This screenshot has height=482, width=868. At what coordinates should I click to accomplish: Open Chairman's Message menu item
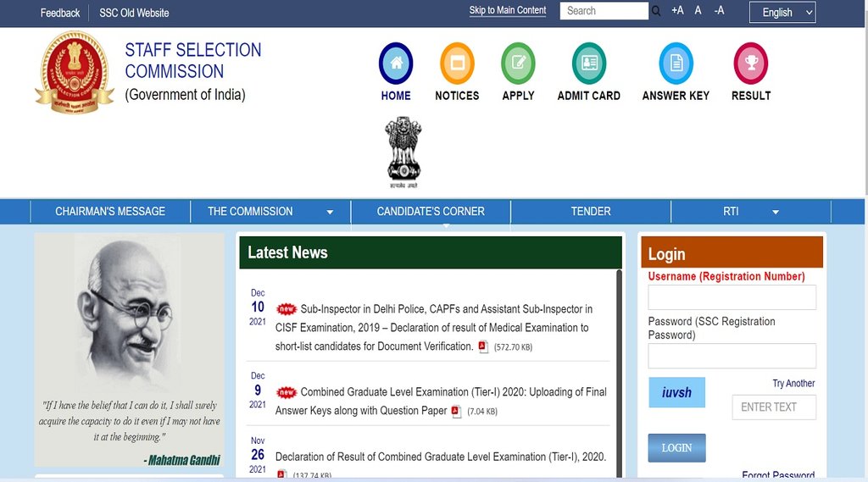coord(110,212)
